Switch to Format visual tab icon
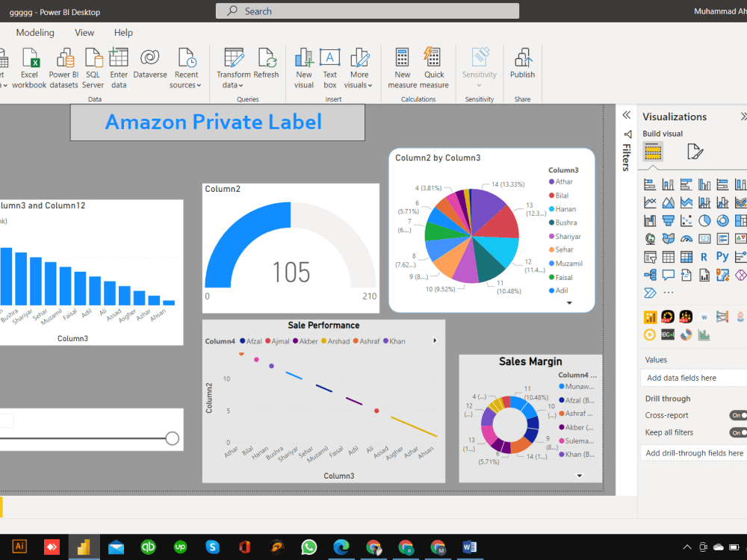Screen dimensions: 747x560 pos(695,152)
